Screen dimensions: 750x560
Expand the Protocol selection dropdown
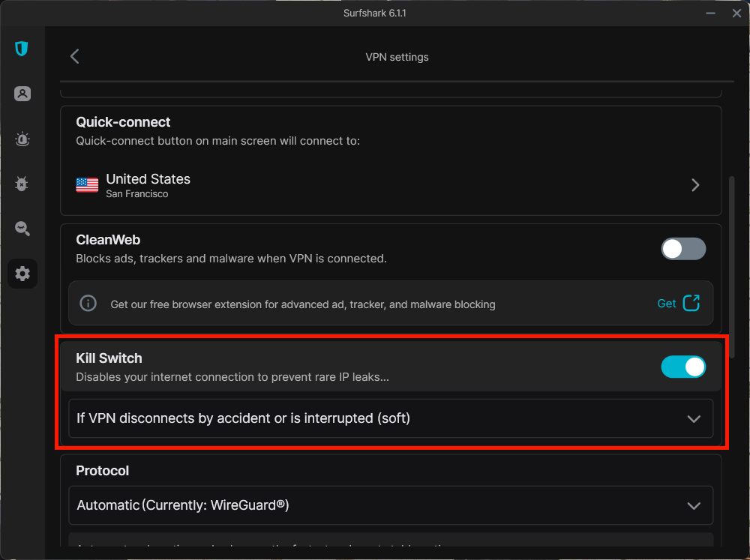coord(391,505)
